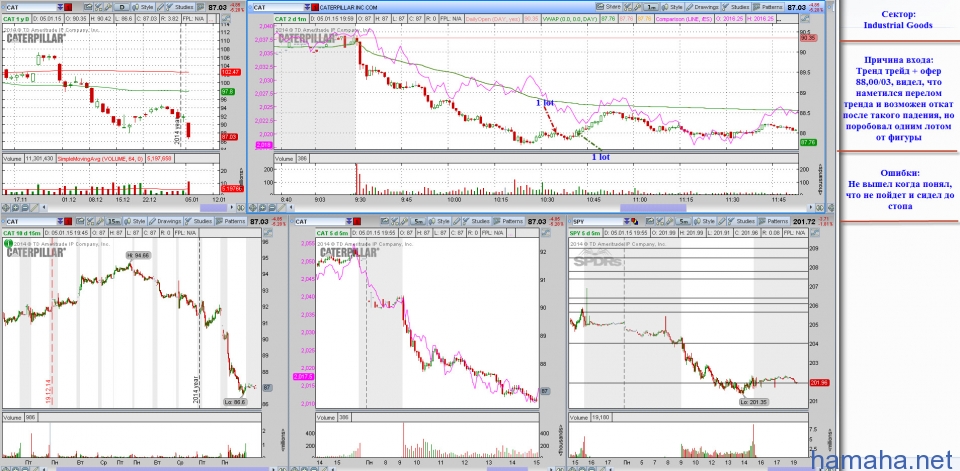Viewport: 960px width, 471px height.
Task: Click the D timeframe button in top-left chart
Action: (x=122, y=7)
